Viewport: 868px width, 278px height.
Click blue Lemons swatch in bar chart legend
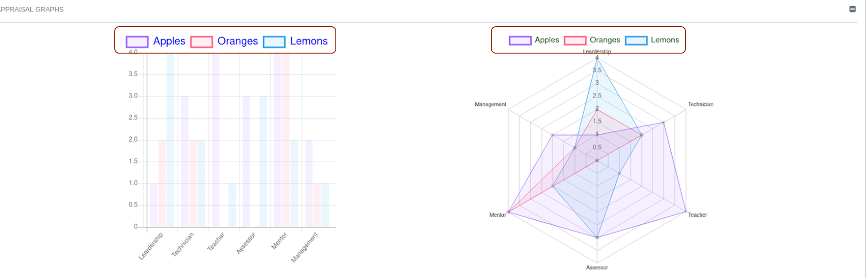click(274, 42)
